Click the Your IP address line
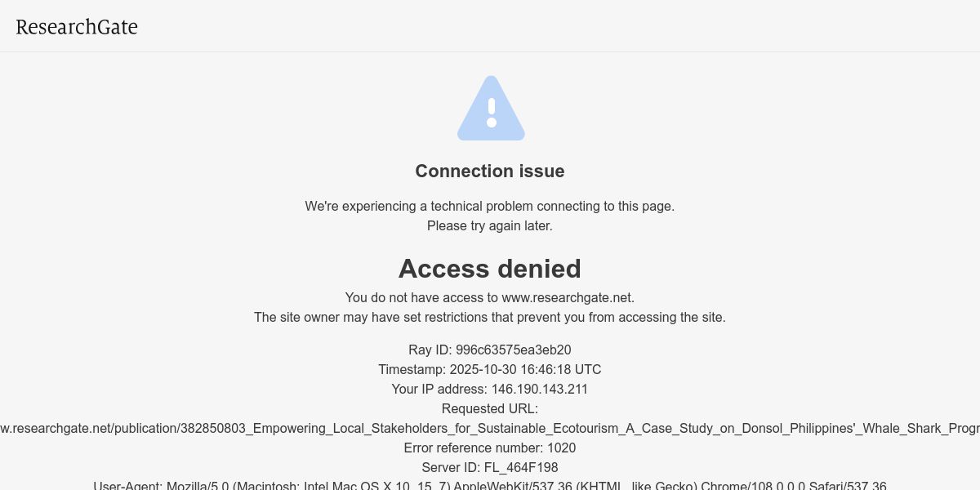This screenshot has width=980, height=490. click(490, 389)
